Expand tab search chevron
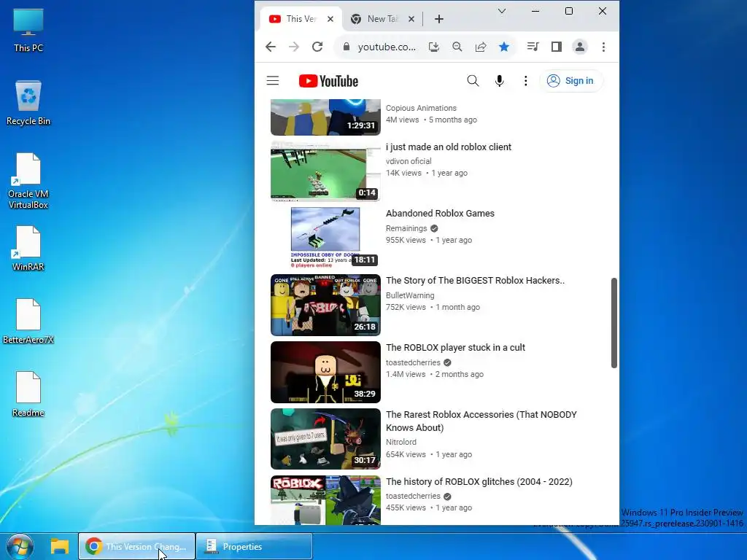The image size is (747, 560). pyautogui.click(x=502, y=11)
